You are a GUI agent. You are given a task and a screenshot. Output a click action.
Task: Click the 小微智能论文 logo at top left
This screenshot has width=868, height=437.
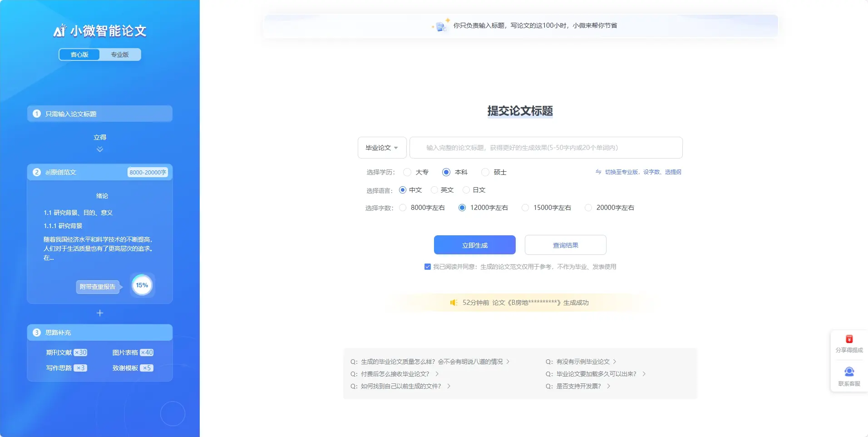coord(99,30)
